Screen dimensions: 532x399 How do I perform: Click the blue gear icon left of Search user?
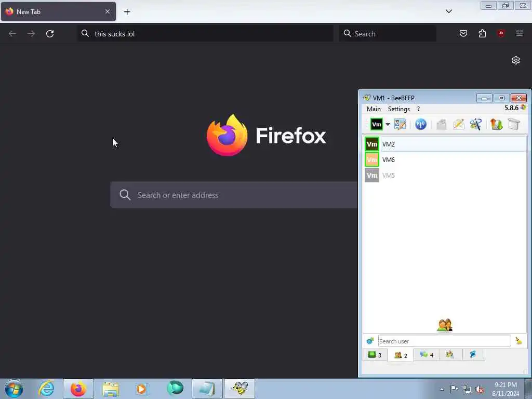point(370,341)
